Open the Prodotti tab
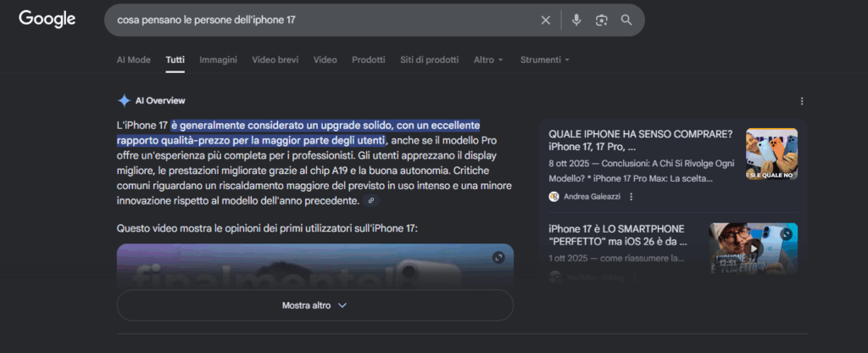Screen dimensions: 868x353 coord(369,60)
